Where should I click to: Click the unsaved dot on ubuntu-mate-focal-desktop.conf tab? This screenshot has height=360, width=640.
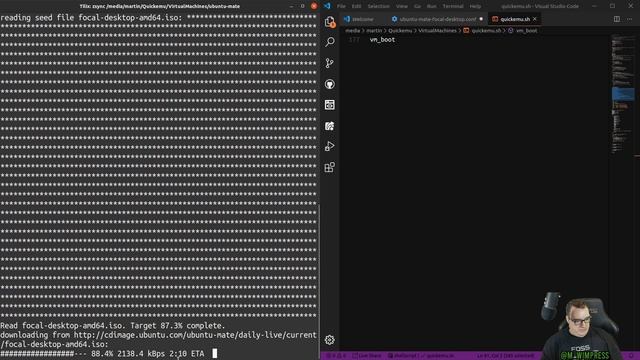pyautogui.click(x=481, y=19)
